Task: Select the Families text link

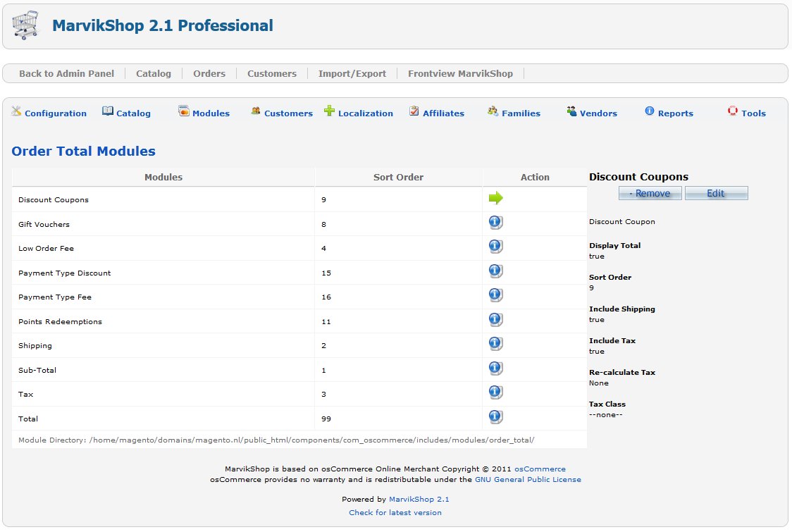Action: pyautogui.click(x=521, y=113)
